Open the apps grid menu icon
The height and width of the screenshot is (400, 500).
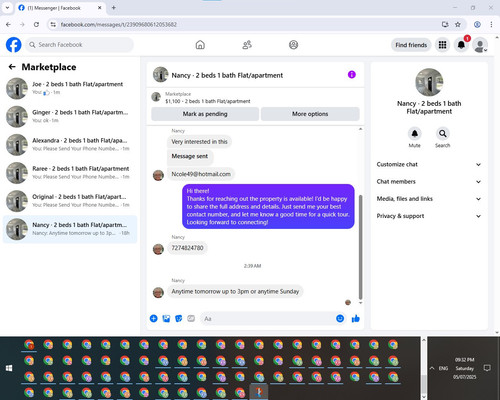point(442,45)
